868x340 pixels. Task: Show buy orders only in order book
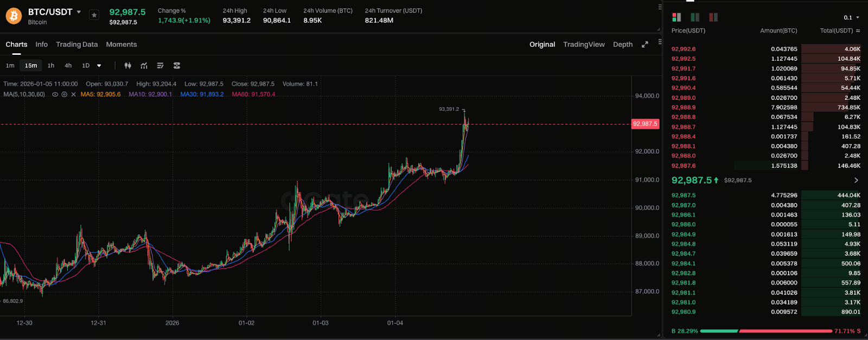[695, 17]
